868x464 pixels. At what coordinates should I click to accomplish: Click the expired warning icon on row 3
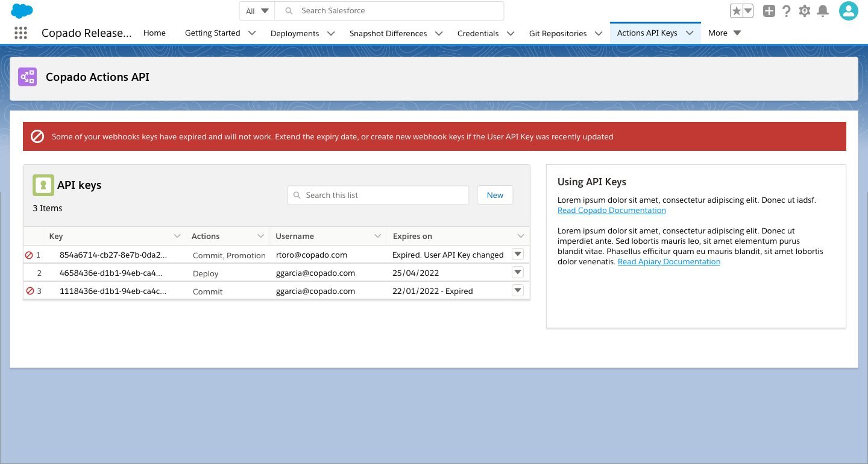(30, 291)
